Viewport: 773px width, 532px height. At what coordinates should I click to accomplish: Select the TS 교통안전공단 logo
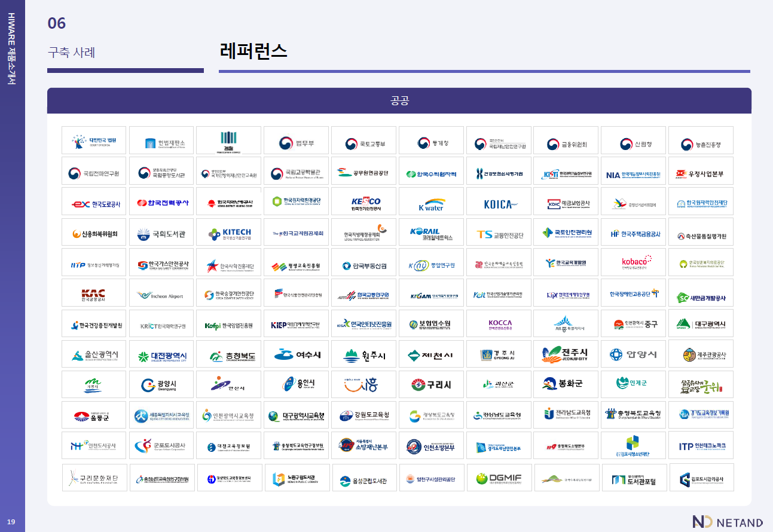tap(499, 233)
